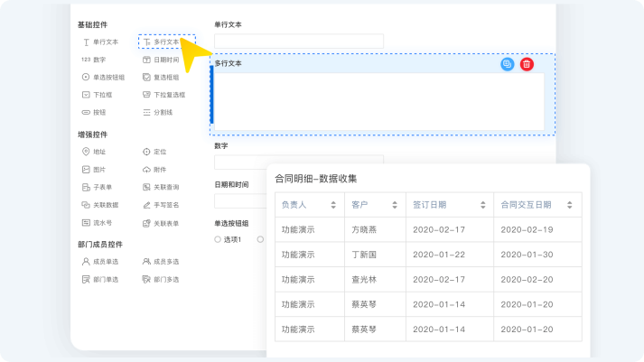Screen dimensions: 644x362
Task: Select the 地址 address control icon
Action: 86,152
